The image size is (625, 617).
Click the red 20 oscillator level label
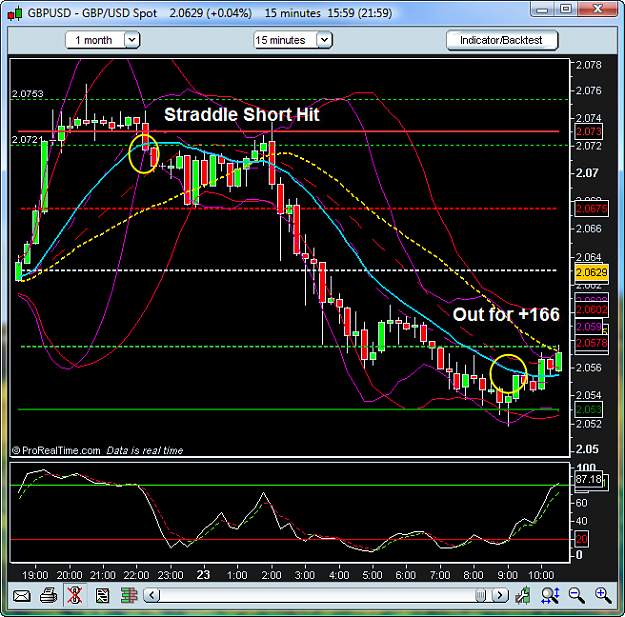coord(582,539)
